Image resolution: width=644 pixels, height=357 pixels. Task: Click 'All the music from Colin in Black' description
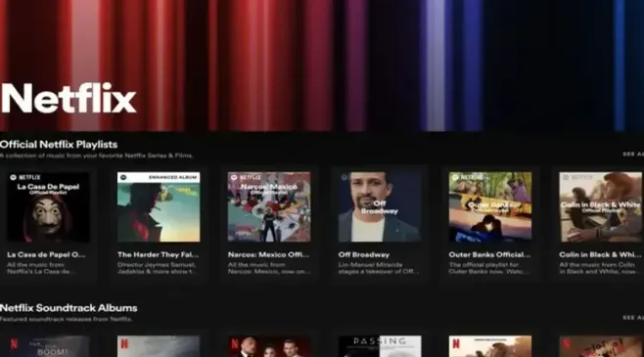(x=600, y=268)
